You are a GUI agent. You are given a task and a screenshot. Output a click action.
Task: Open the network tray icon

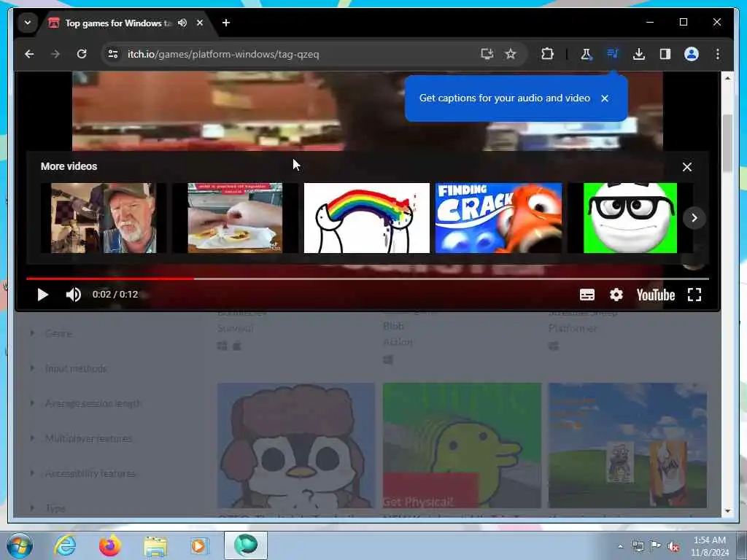(638, 546)
